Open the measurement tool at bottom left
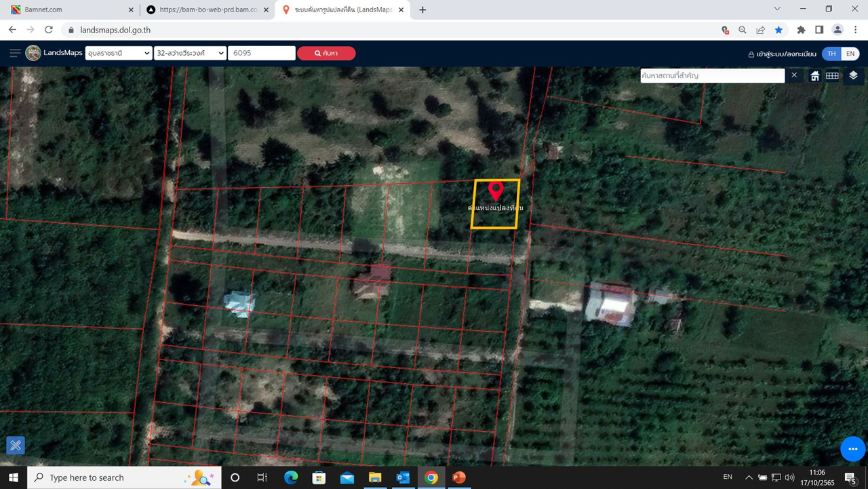This screenshot has height=489, width=868. point(16,445)
